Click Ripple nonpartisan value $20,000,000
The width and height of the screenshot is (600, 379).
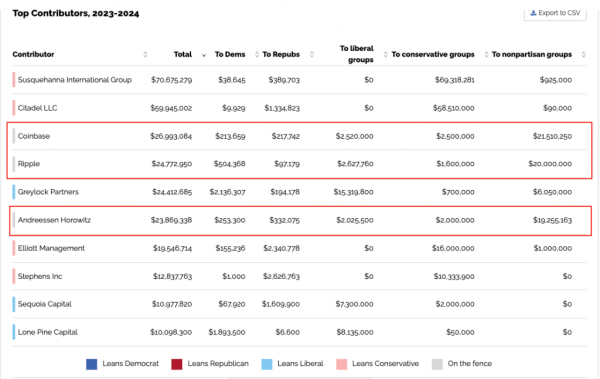click(x=550, y=164)
